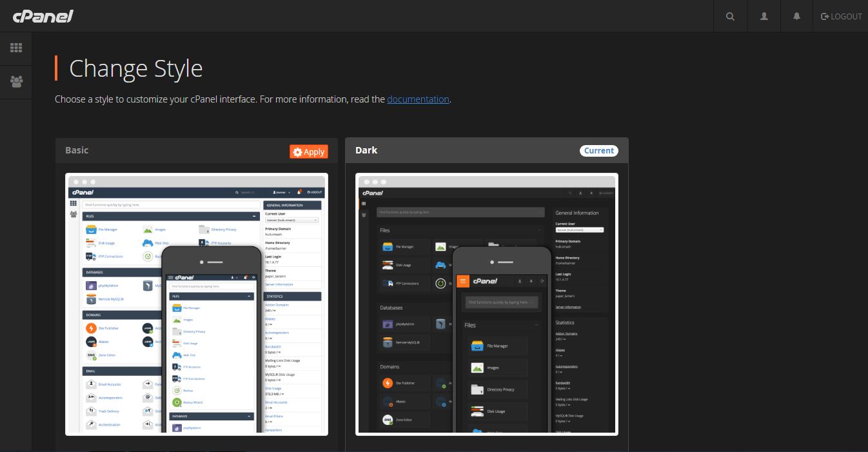This screenshot has height=452, width=868.
Task: Click the Current badge on Dark style
Action: [599, 151]
